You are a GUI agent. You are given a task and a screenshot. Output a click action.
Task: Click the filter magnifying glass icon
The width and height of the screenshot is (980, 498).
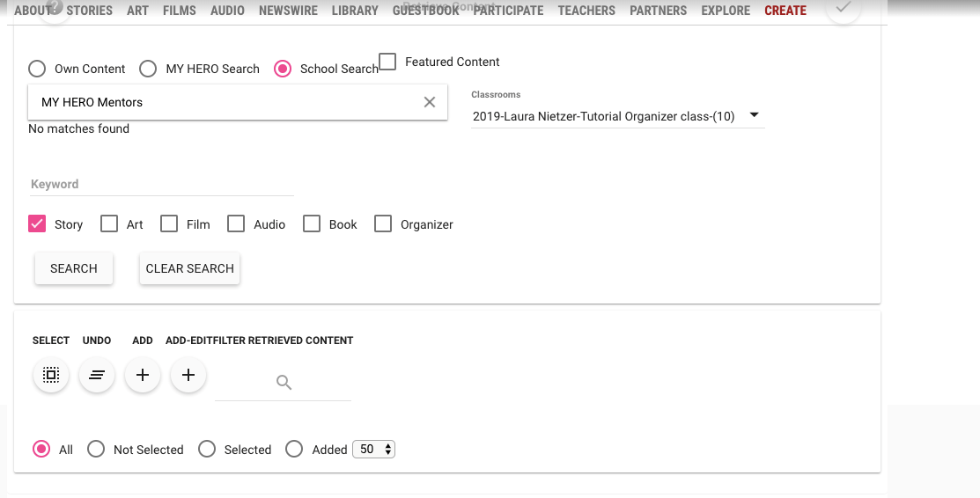(284, 383)
